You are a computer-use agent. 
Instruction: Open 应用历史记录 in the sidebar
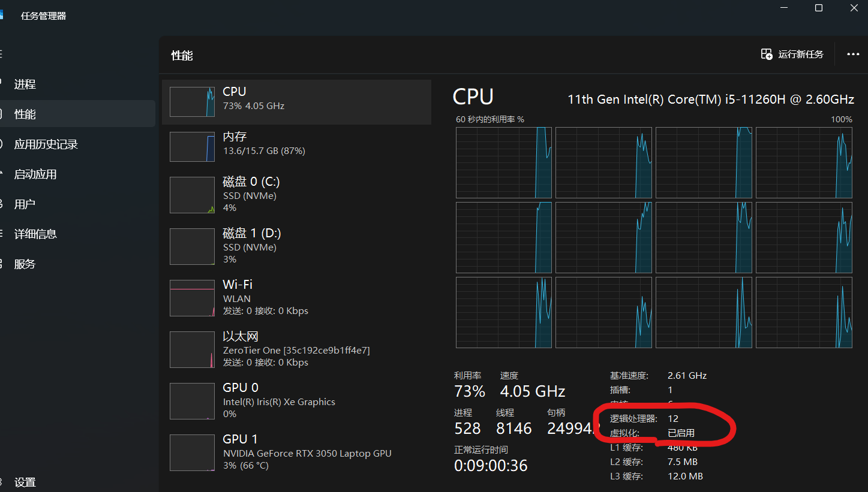click(46, 144)
